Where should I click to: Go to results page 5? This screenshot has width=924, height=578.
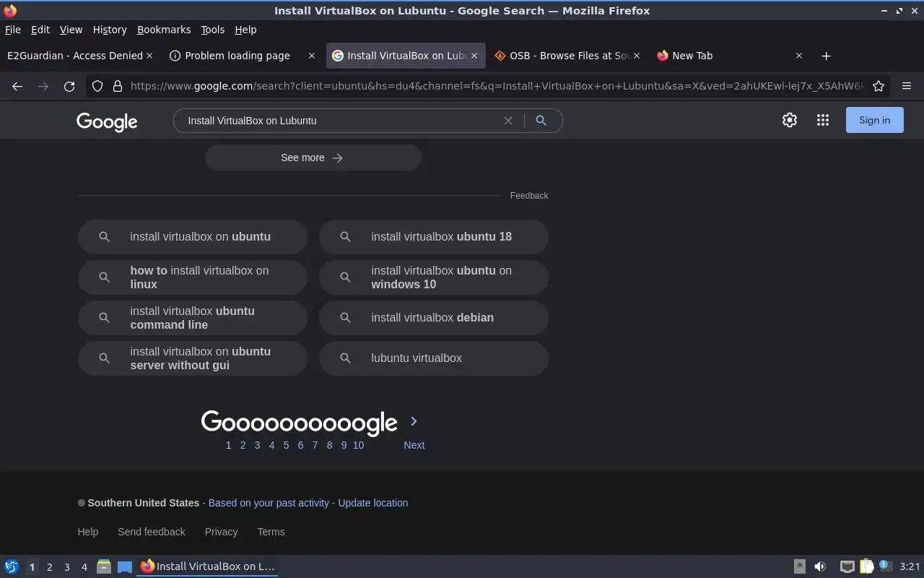tap(286, 445)
